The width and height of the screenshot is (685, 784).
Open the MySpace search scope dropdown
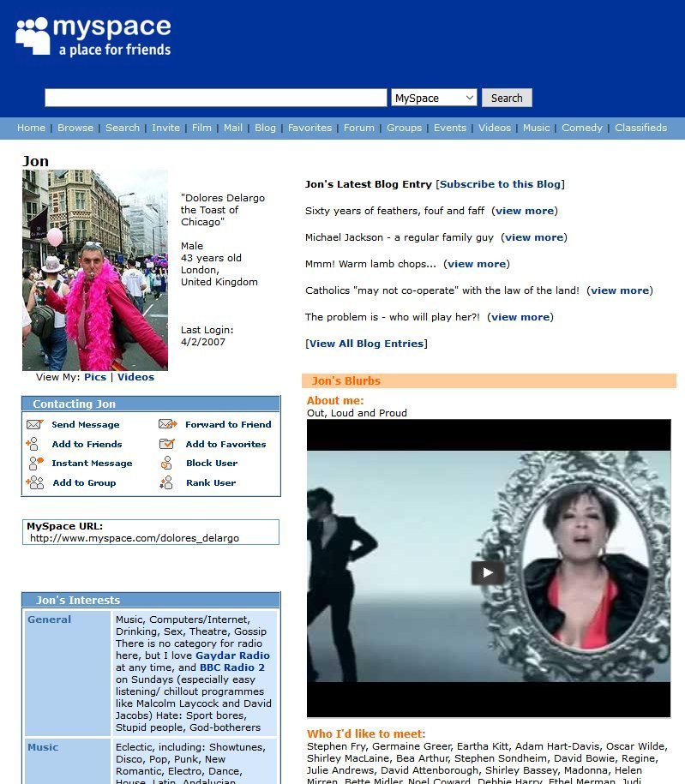coord(434,98)
